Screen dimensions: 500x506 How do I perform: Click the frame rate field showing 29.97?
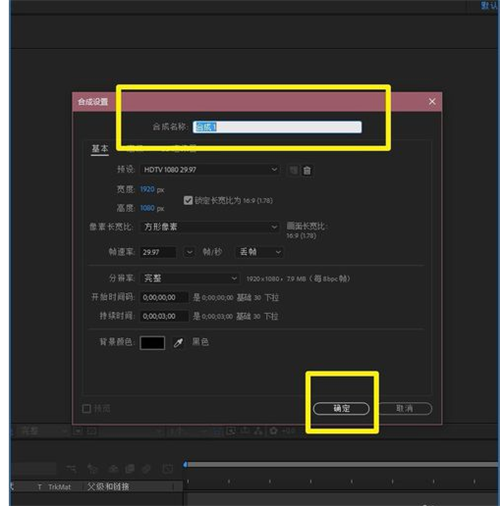pyautogui.click(x=158, y=252)
